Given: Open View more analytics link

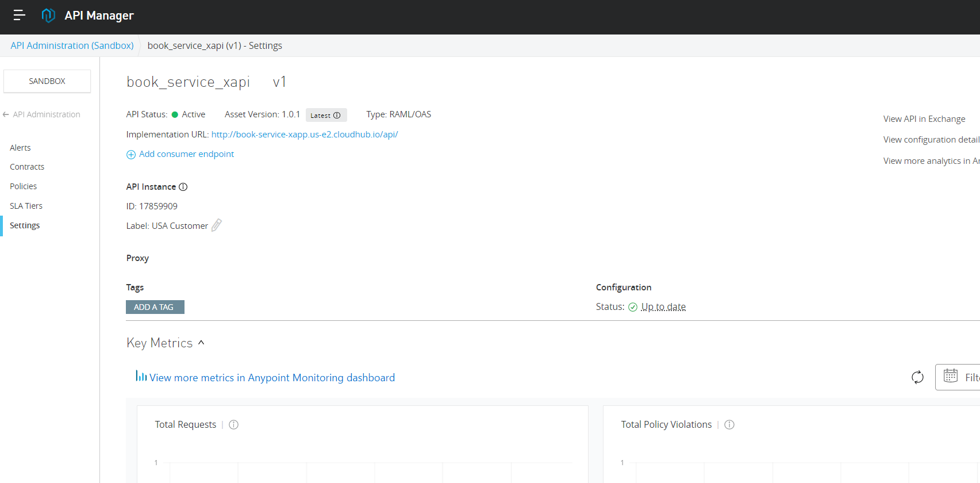Looking at the screenshot, I should pos(932,161).
